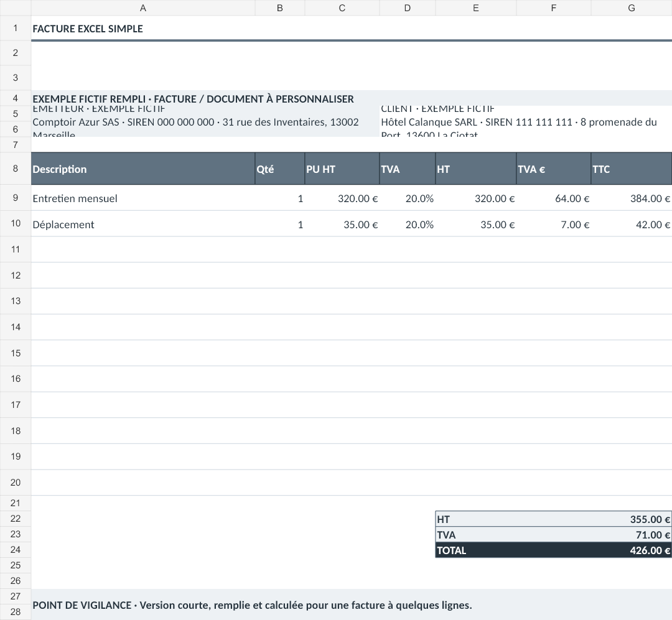Select column D header

[407, 7]
